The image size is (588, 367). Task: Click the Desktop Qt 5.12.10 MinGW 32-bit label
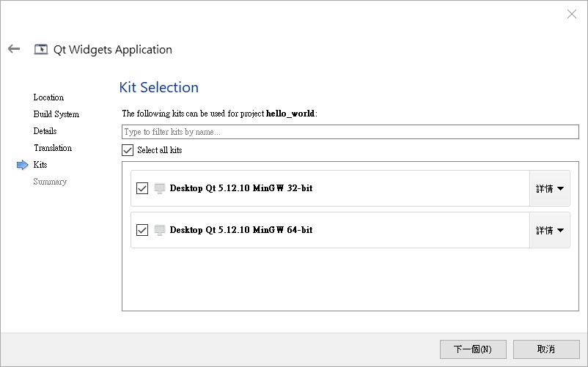pyautogui.click(x=241, y=188)
